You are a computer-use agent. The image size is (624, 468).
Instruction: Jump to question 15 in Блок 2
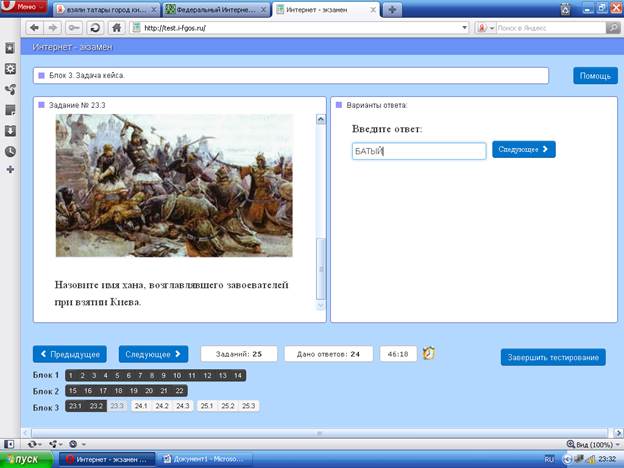(x=73, y=391)
